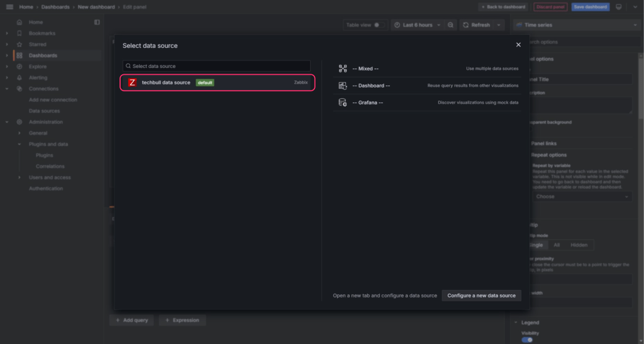Toggle the Table view switch

coord(379,25)
